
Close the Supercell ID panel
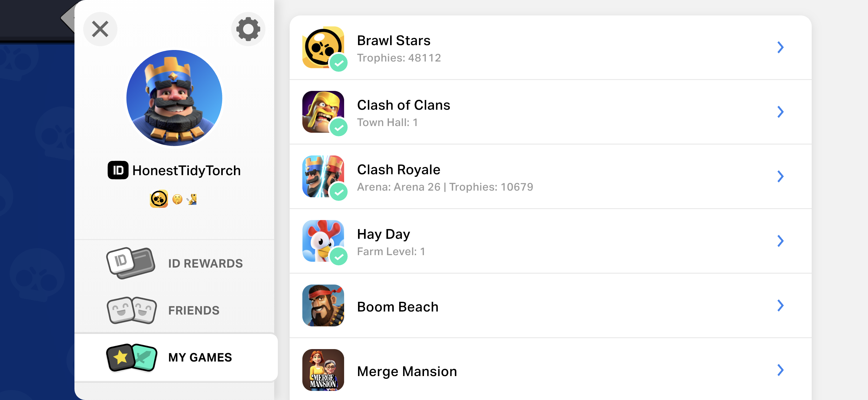click(x=100, y=29)
